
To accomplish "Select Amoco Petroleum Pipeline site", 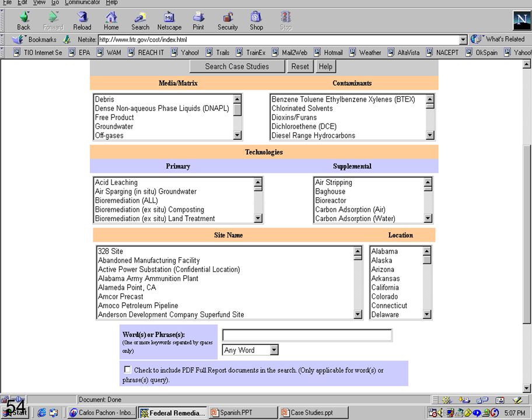I will pyautogui.click(x=138, y=305).
